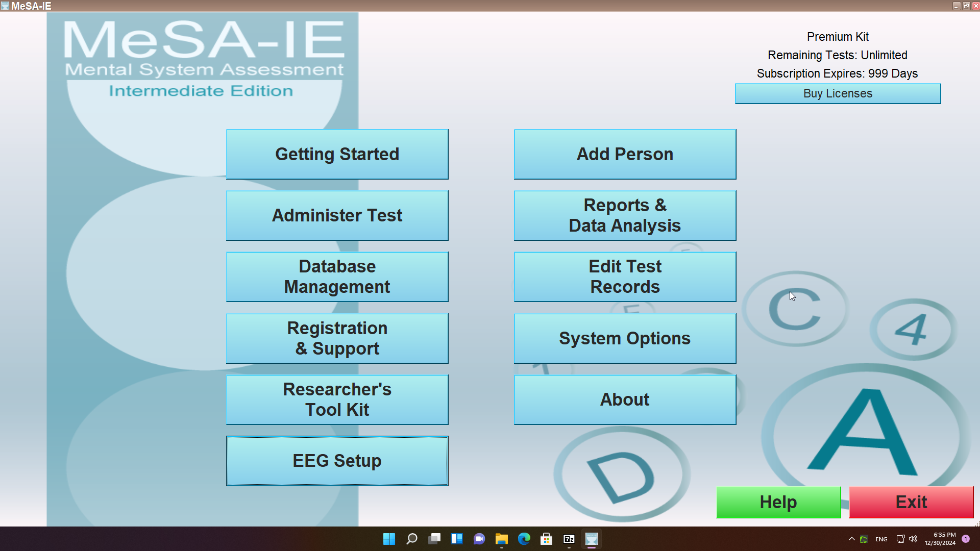Open the Windows Start menu

(389, 539)
